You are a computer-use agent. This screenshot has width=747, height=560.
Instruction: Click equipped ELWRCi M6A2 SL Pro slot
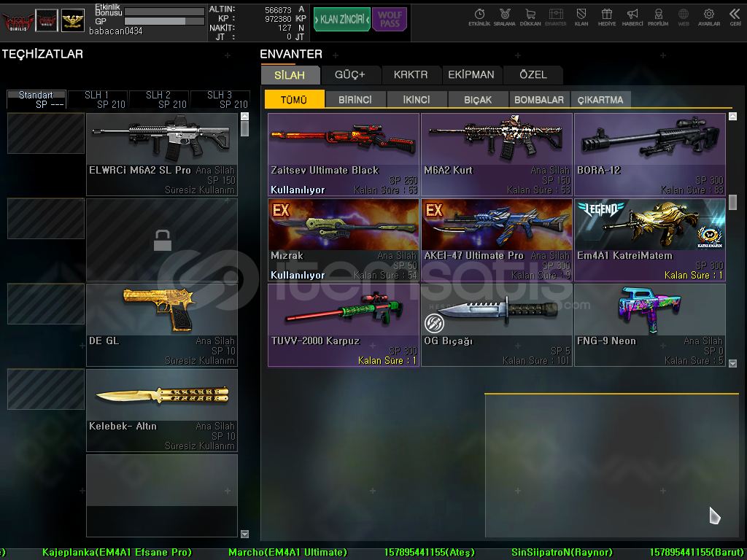pyautogui.click(x=162, y=155)
